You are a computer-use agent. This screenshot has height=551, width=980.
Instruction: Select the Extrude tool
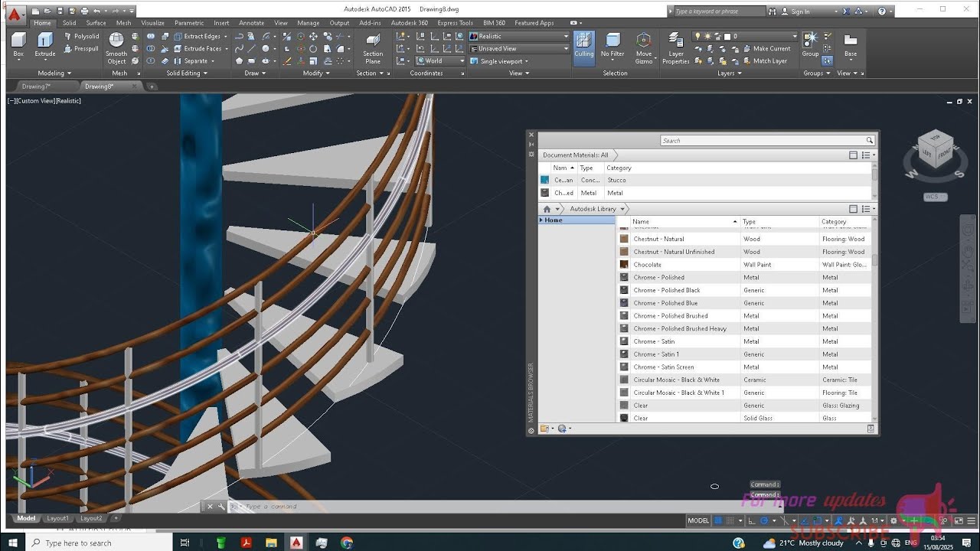[45, 46]
